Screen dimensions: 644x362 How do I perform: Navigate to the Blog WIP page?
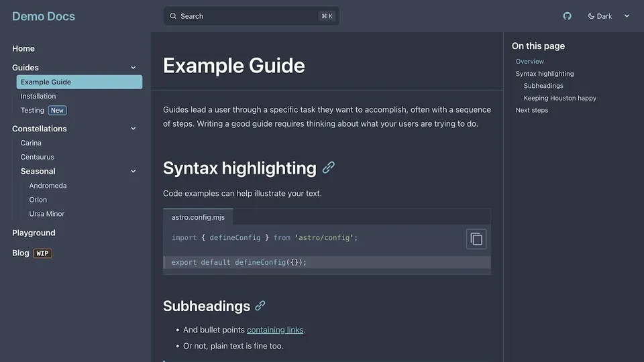21,253
